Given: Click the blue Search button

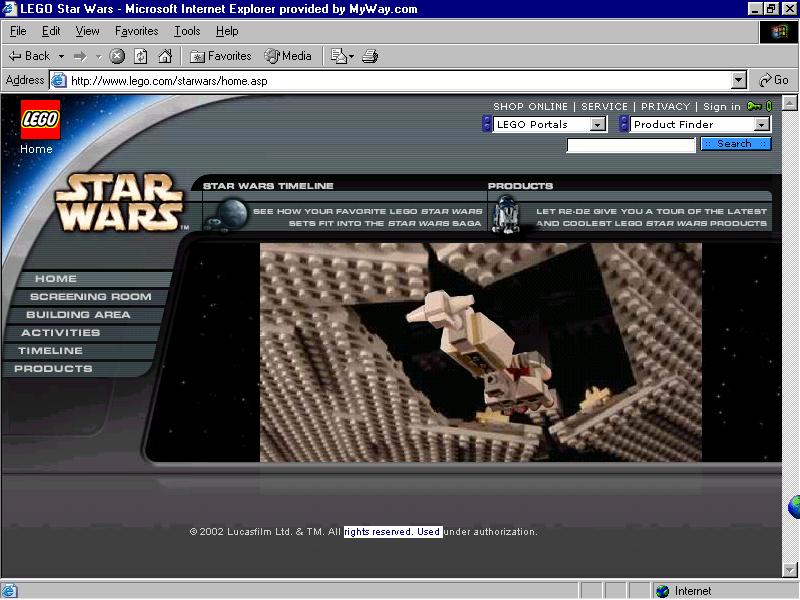Looking at the screenshot, I should coord(735,144).
